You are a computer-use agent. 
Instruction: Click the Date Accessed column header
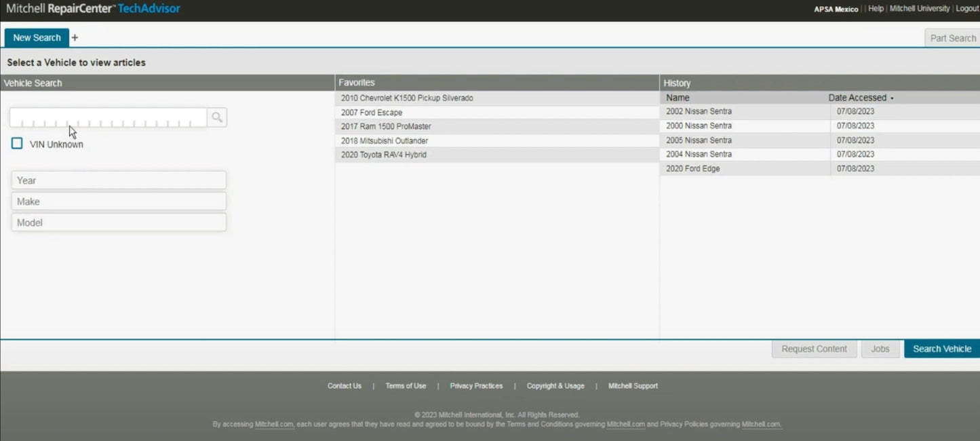click(x=857, y=98)
